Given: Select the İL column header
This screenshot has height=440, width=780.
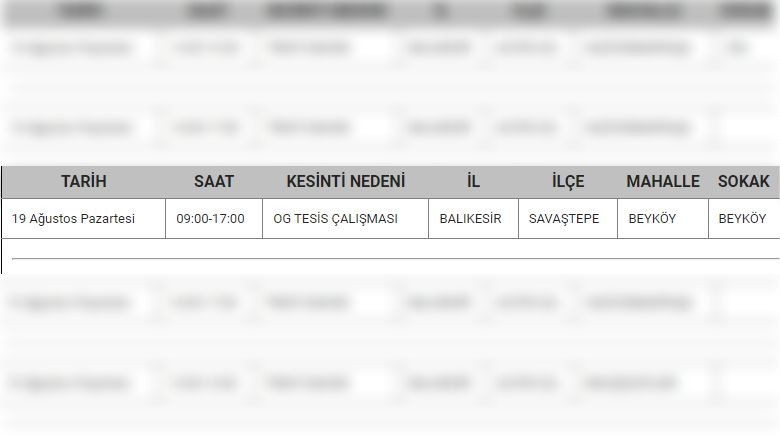Looking at the screenshot, I should point(473,181).
